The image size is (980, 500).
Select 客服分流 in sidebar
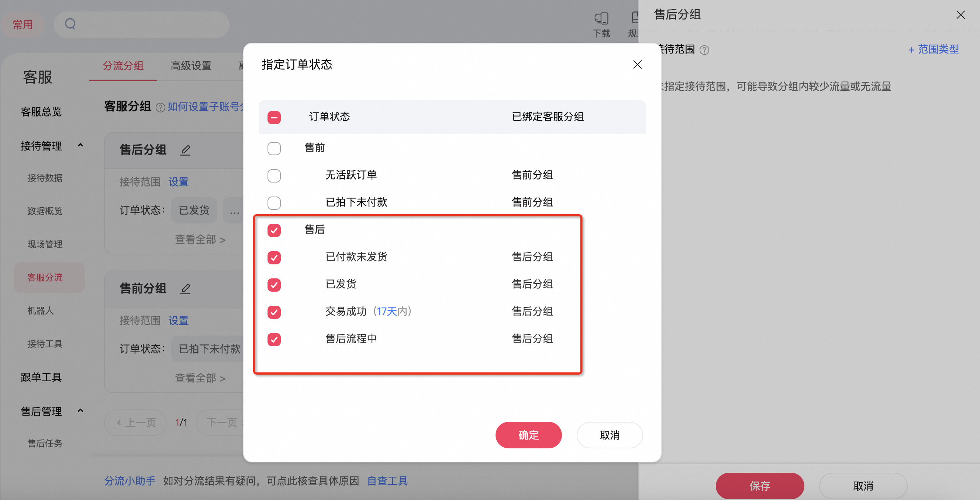click(x=49, y=278)
